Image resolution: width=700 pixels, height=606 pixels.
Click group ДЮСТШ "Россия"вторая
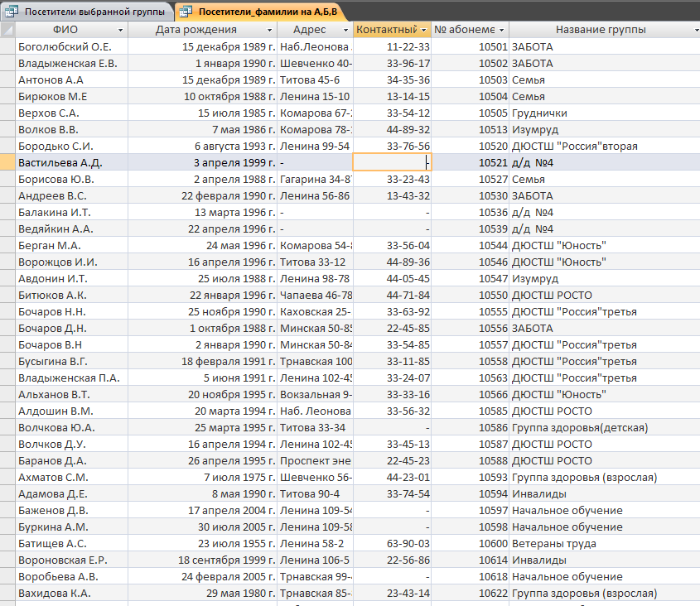point(605,146)
